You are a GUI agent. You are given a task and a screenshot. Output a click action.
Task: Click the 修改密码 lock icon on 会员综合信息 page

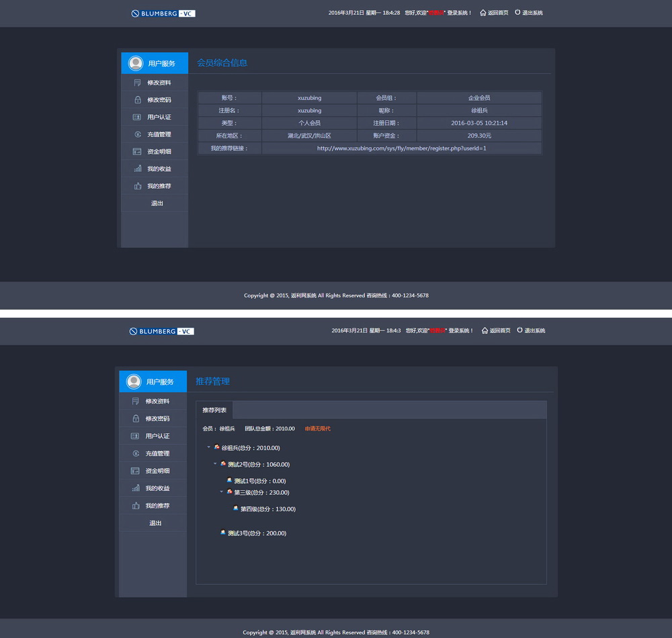[x=137, y=100]
